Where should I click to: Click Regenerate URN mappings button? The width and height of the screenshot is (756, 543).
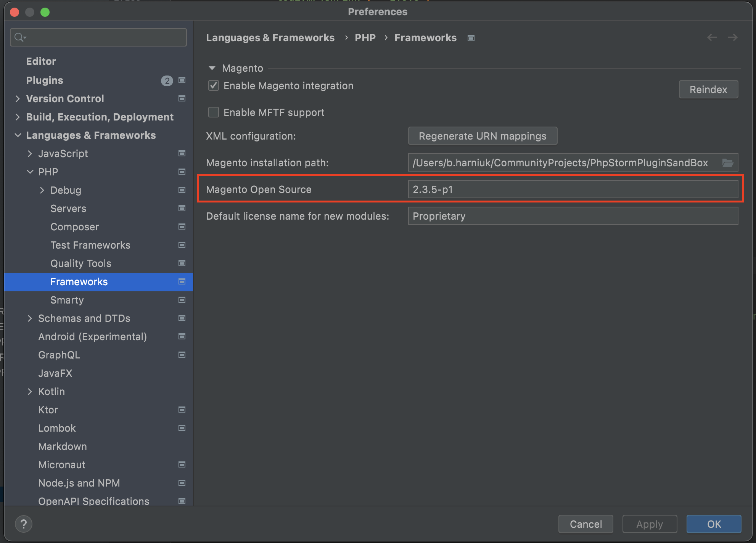pyautogui.click(x=482, y=136)
